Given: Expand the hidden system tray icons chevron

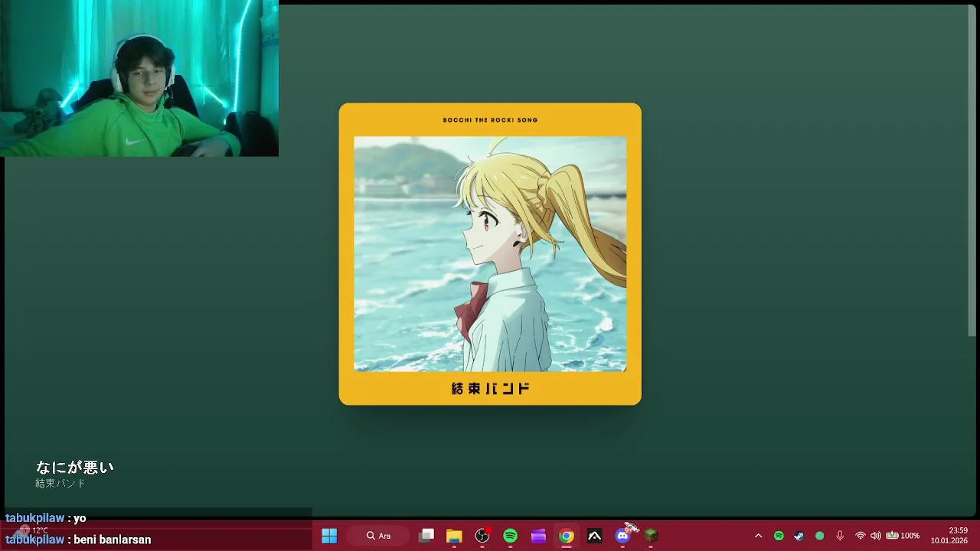Looking at the screenshot, I should [x=758, y=536].
